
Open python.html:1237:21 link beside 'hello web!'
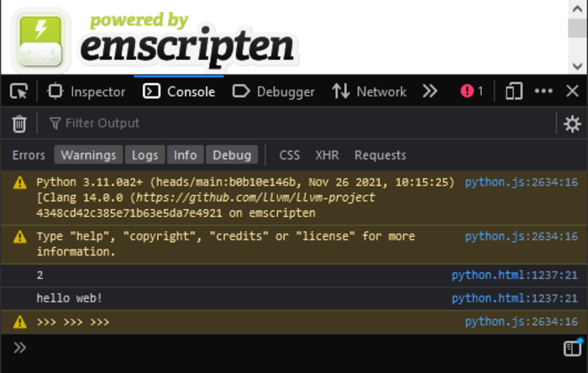pos(514,298)
